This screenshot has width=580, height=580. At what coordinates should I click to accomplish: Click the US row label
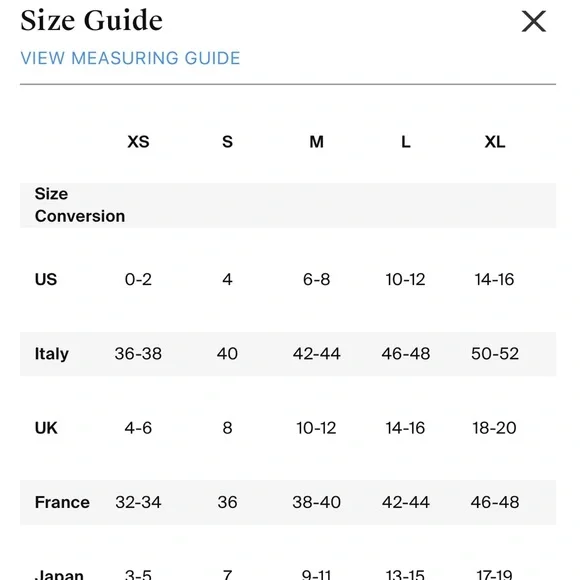[46, 279]
